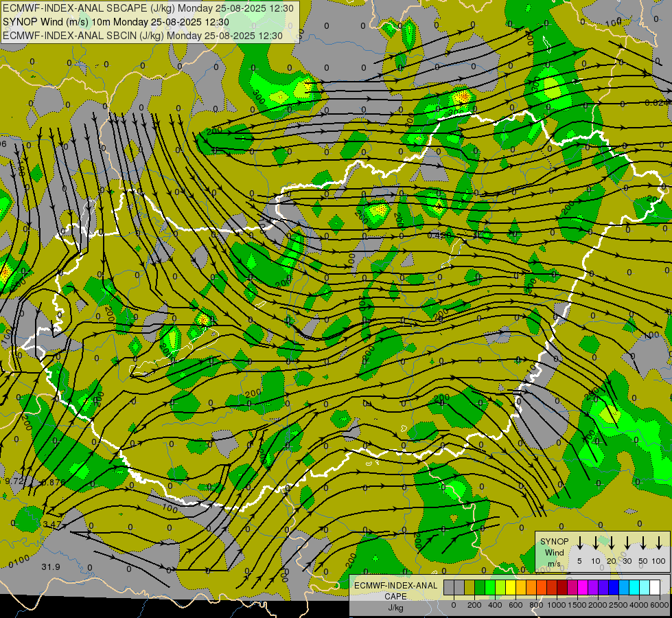Pick the bright magenta legend swatch
Screen dimensions: 672x618
click(583, 587)
